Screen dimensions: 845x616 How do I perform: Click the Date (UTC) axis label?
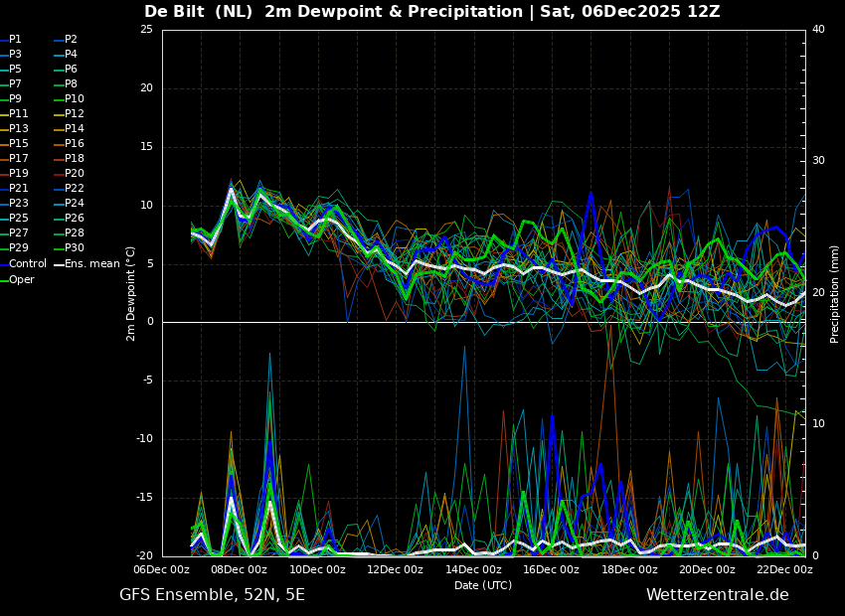coord(483,585)
